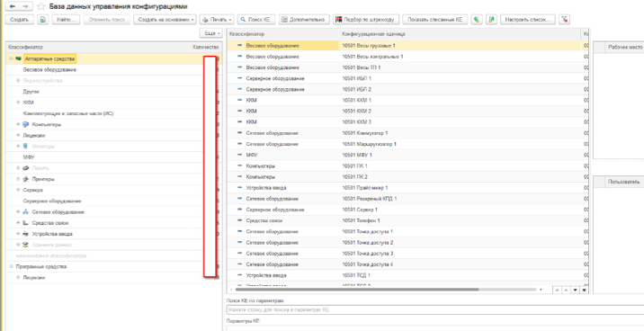Click the forward navigation arrow
Screen dimensions: 644x331
coord(25,6)
